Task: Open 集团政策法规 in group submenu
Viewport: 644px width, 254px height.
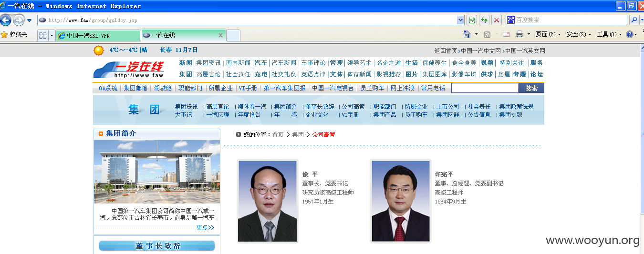Action: pyautogui.click(x=516, y=107)
